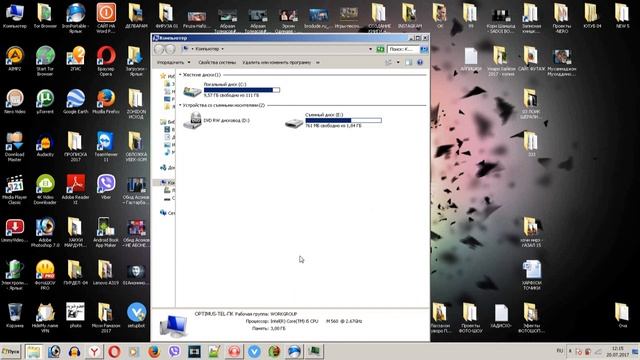Click the Explorer help question-mark icon

(x=420, y=62)
